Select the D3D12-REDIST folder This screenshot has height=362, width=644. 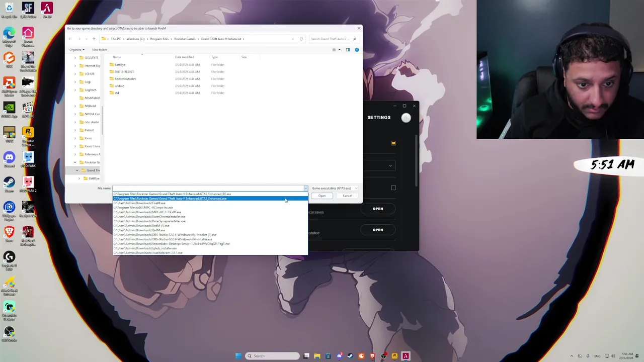[124, 72]
